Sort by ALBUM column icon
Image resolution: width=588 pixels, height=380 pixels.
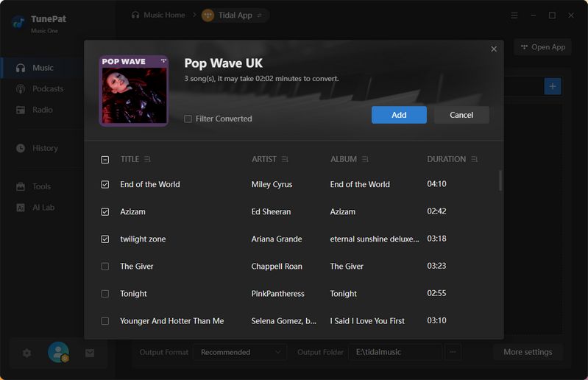point(365,159)
